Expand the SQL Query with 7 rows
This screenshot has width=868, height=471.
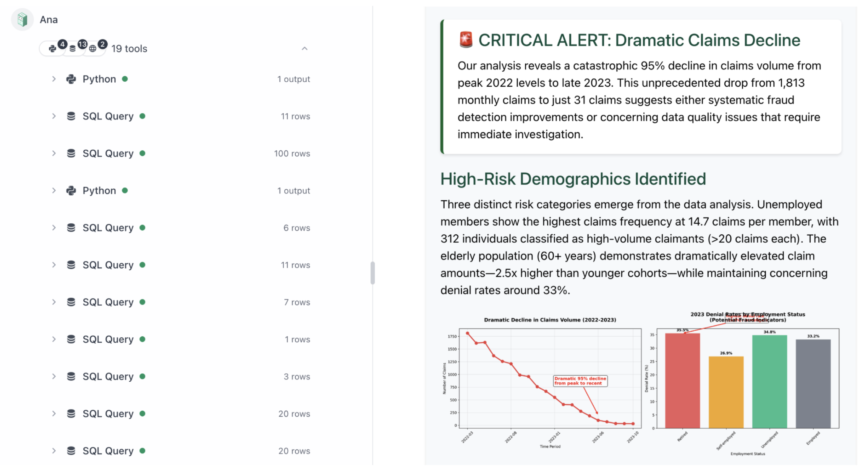point(54,302)
